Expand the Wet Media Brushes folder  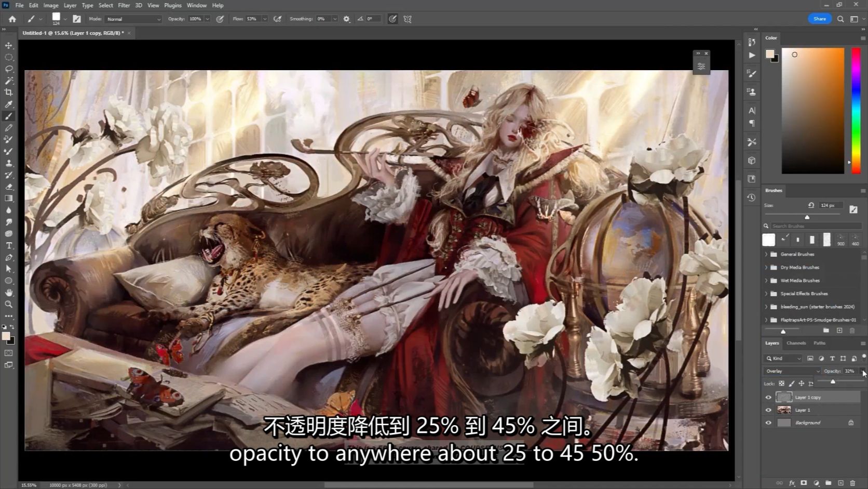pos(766,281)
